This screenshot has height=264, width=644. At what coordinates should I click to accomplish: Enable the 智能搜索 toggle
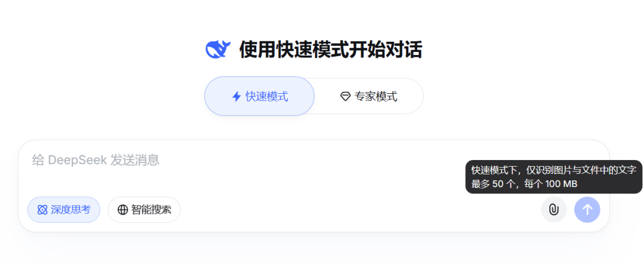(x=144, y=210)
